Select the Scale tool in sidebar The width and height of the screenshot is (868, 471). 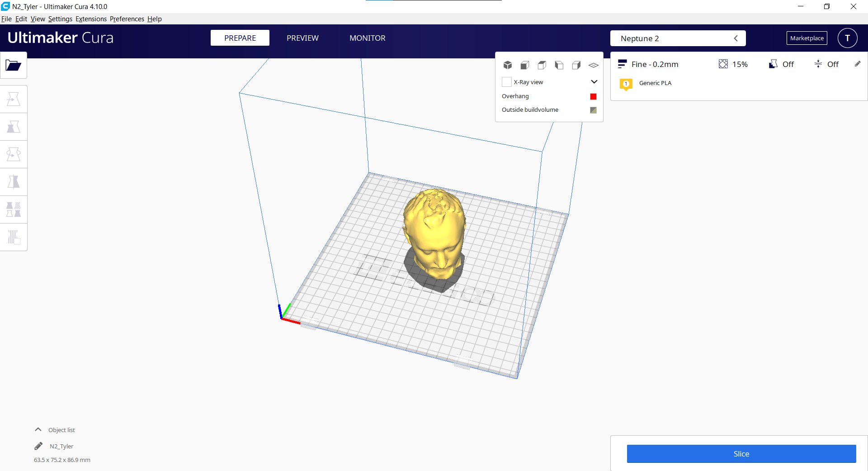[x=14, y=127]
